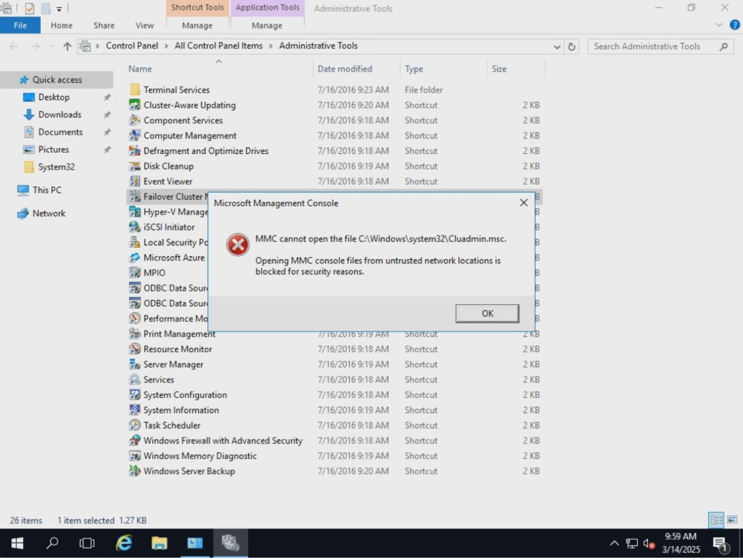This screenshot has height=560, width=743.
Task: Open Manage under Shortcut Tools
Action: tap(197, 25)
